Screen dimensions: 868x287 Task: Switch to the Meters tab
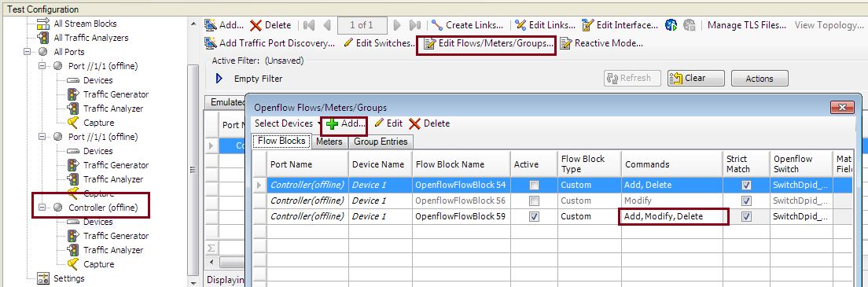pyautogui.click(x=329, y=142)
